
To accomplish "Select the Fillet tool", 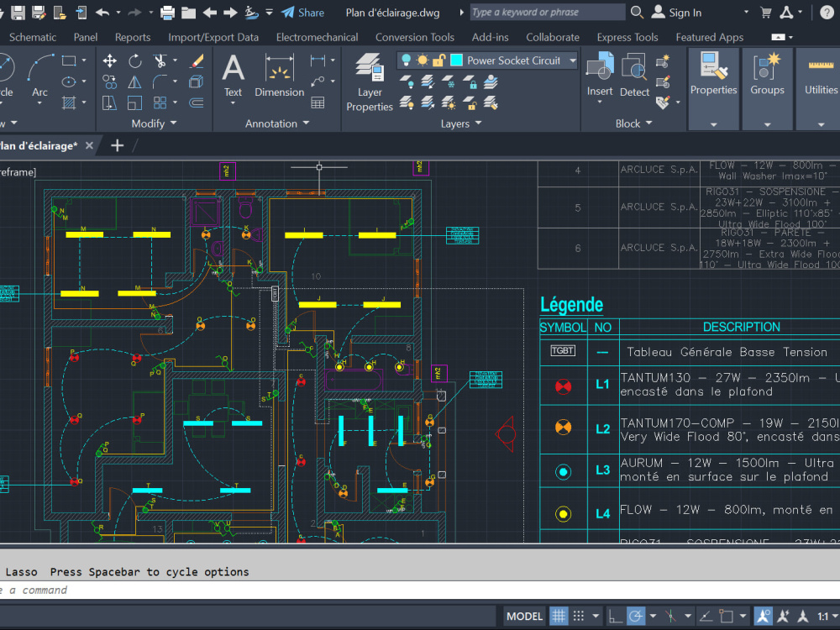I will pos(160,81).
